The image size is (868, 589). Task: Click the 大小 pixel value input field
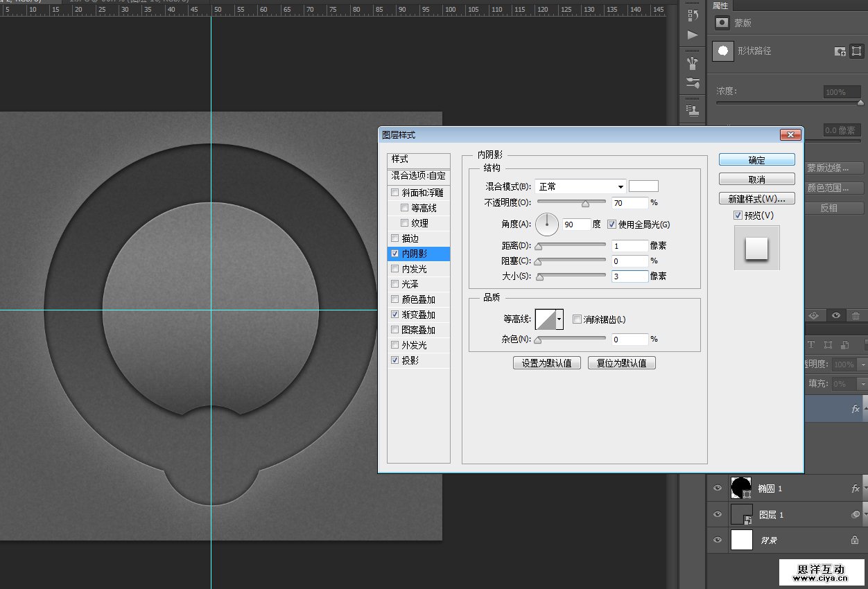(630, 276)
